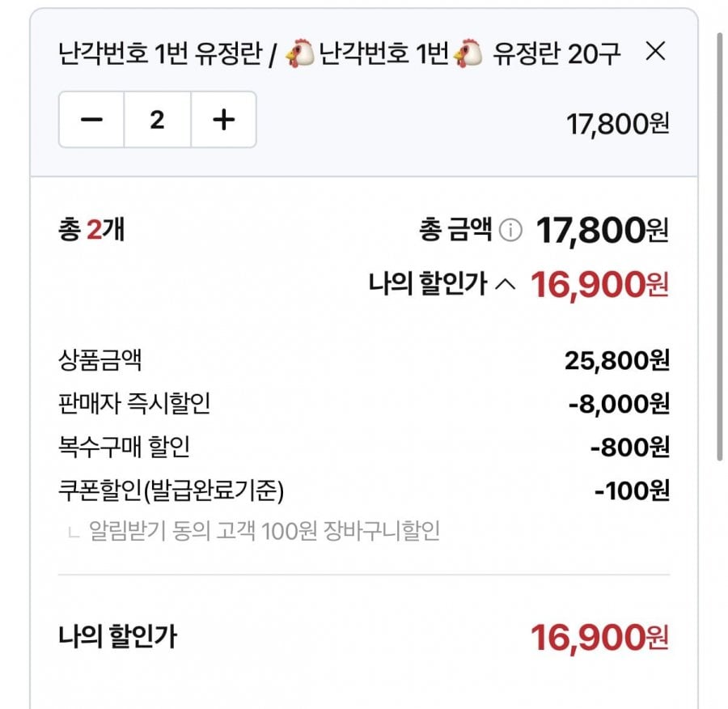Click the quantity field showing 2

tap(158, 120)
